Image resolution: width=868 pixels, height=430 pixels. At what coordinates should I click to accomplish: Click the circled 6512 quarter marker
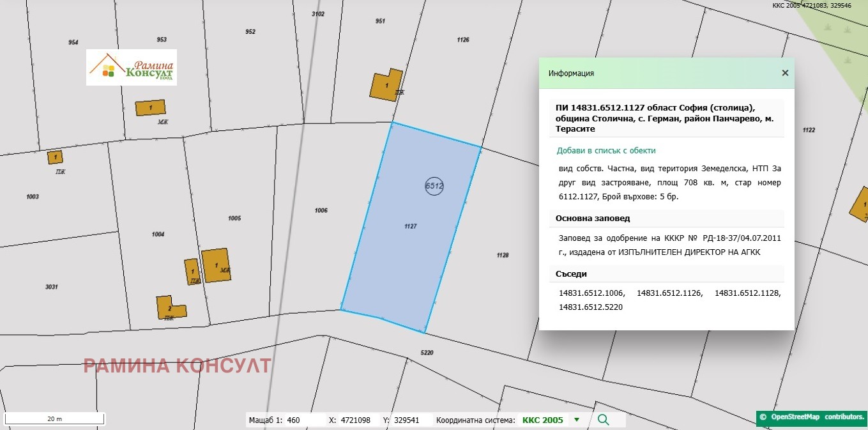434,186
